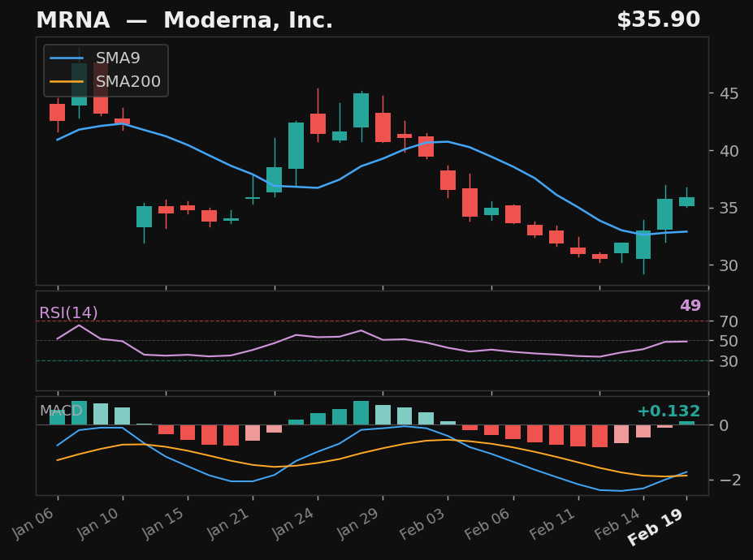This screenshot has height=560, width=753.
Task: Click the final small green MACD histogram bar
Action: (686, 423)
